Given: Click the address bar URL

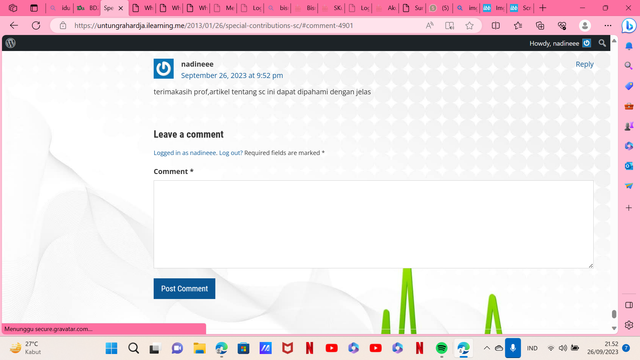Looking at the screenshot, I should click(x=213, y=25).
